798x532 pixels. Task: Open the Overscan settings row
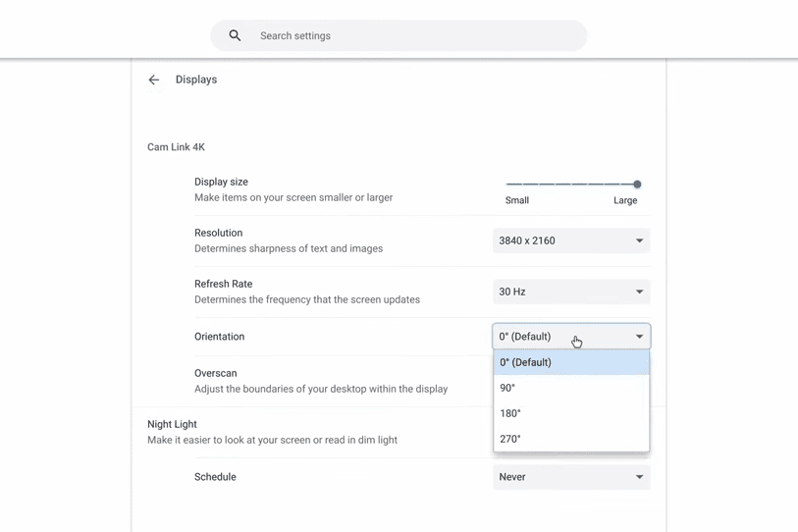[320, 381]
